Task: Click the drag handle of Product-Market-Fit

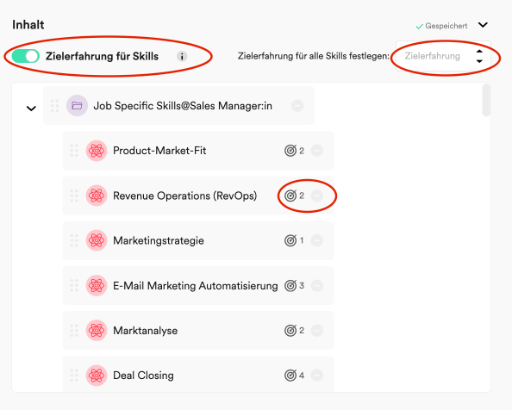Action: [74, 151]
